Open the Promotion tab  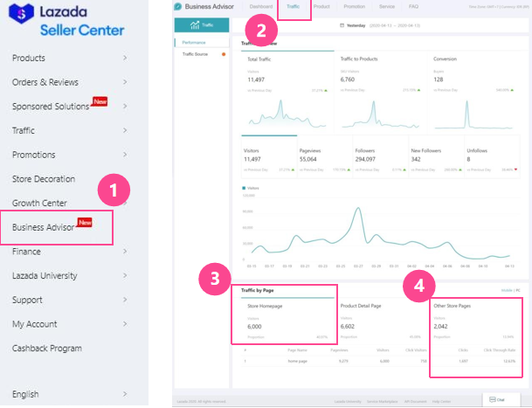(x=354, y=6)
